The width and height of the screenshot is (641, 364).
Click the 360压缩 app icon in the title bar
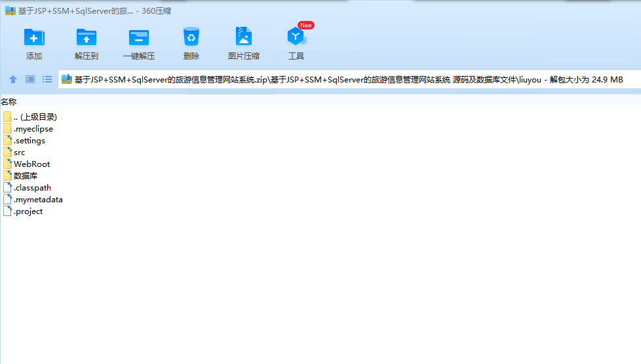click(x=10, y=10)
